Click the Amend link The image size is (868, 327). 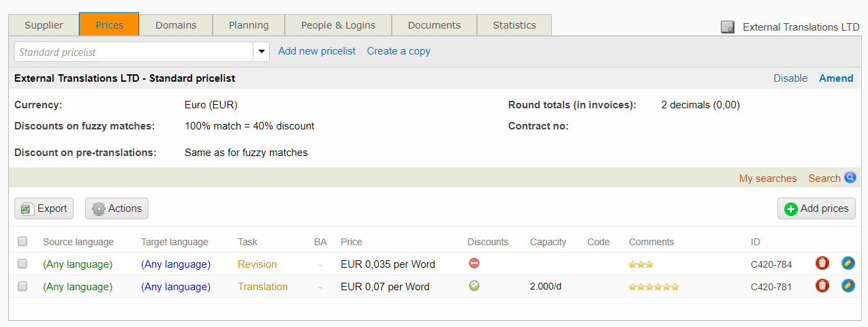tap(836, 78)
